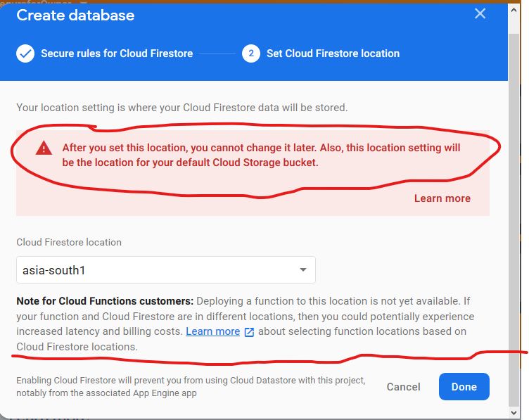Open the red Learn more link in warning
Screen dimensions: 529x420
click(442, 198)
